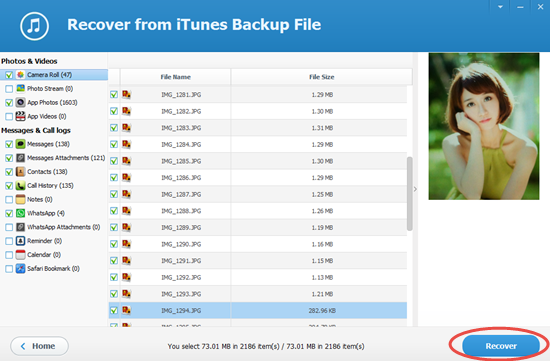The image size is (550, 361).
Task: Click the image icon for IMG_1294.JPG
Action: tap(126, 310)
